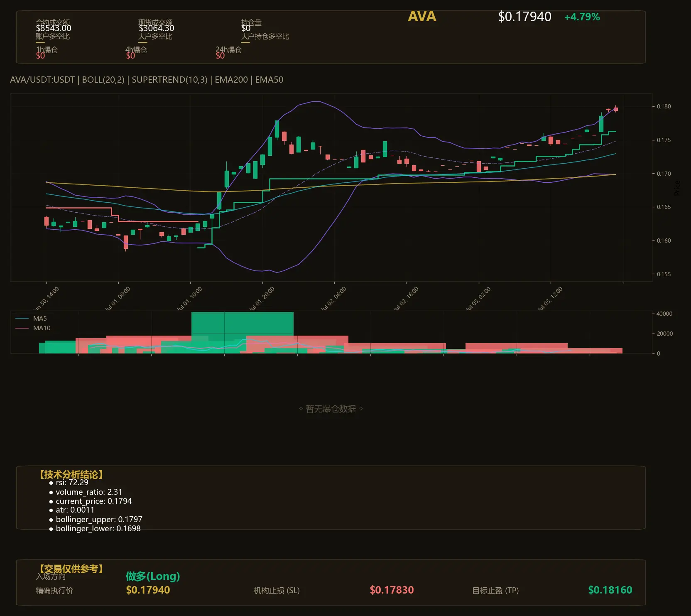Viewport: 691px width, 616px height.
Task: Click the $0.17940 current price header
Action: tap(524, 17)
